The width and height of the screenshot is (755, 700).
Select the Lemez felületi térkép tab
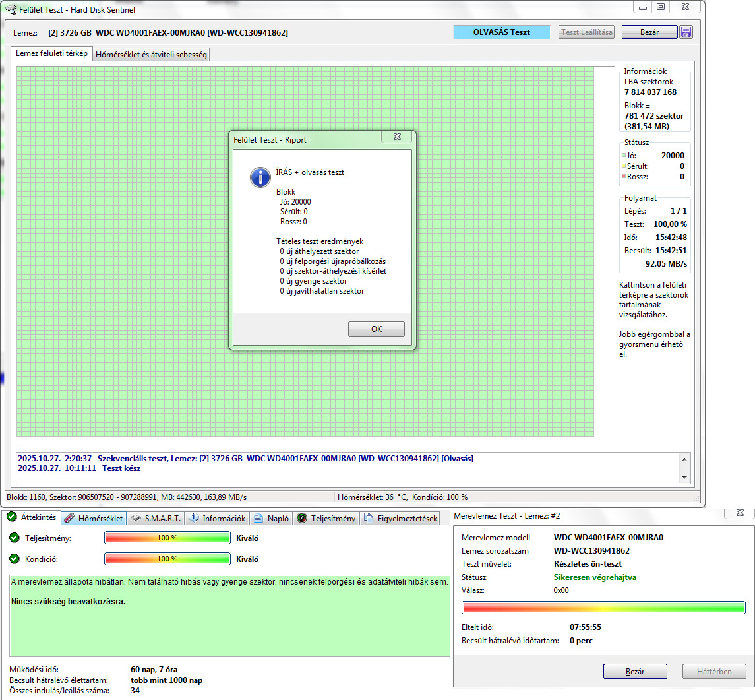(x=51, y=53)
